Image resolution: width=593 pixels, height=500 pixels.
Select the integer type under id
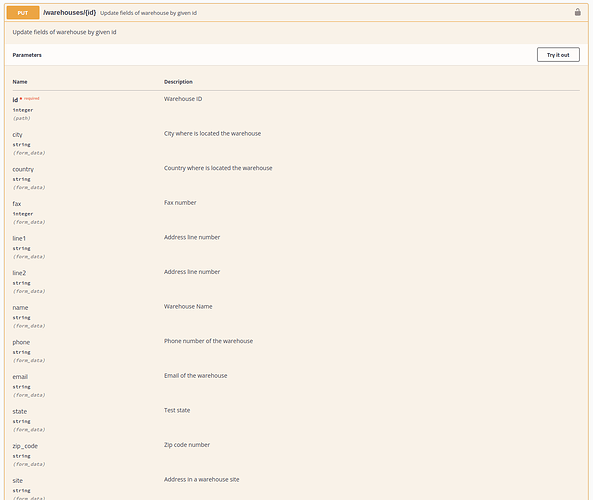click(23, 110)
